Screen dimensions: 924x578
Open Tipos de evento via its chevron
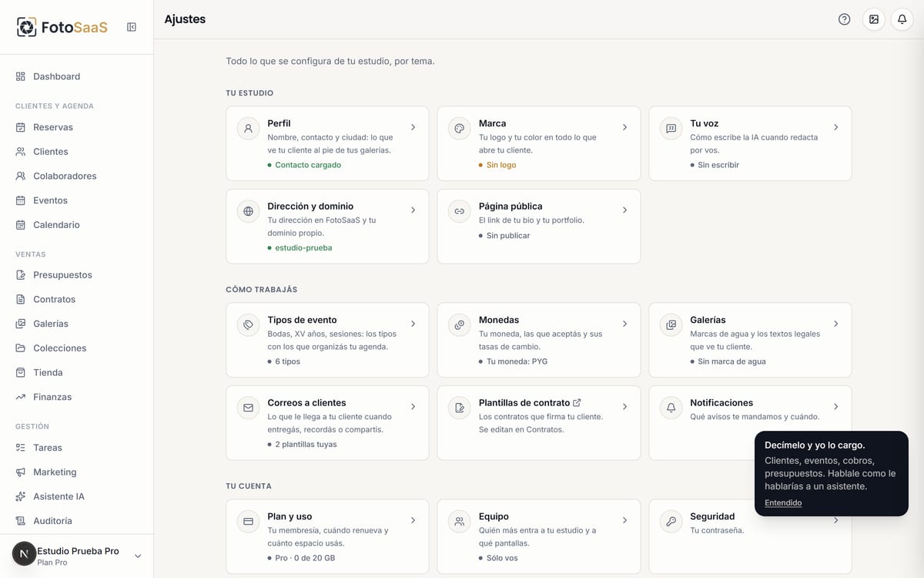click(x=413, y=324)
